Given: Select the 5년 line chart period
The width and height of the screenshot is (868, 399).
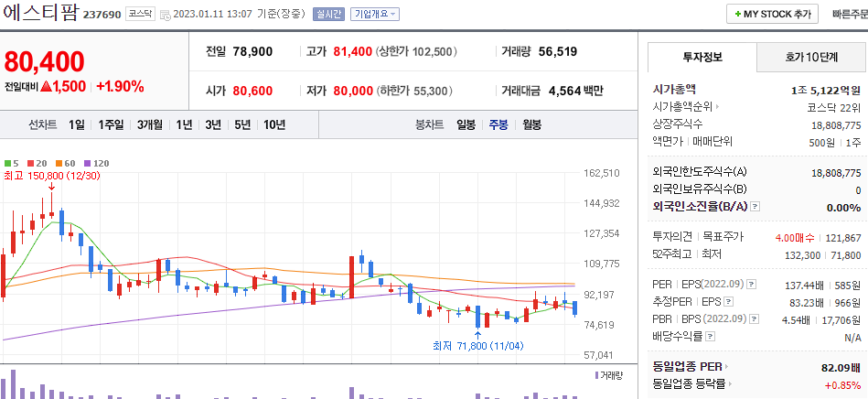Looking at the screenshot, I should [242, 124].
